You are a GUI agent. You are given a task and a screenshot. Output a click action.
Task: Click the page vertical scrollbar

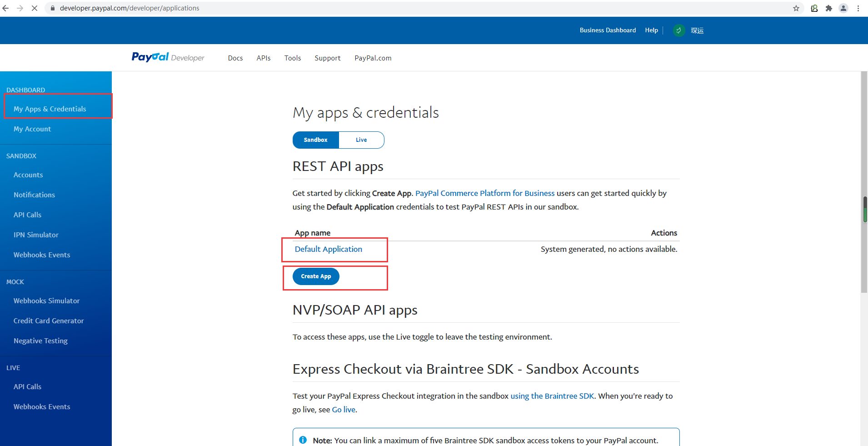pos(864,182)
